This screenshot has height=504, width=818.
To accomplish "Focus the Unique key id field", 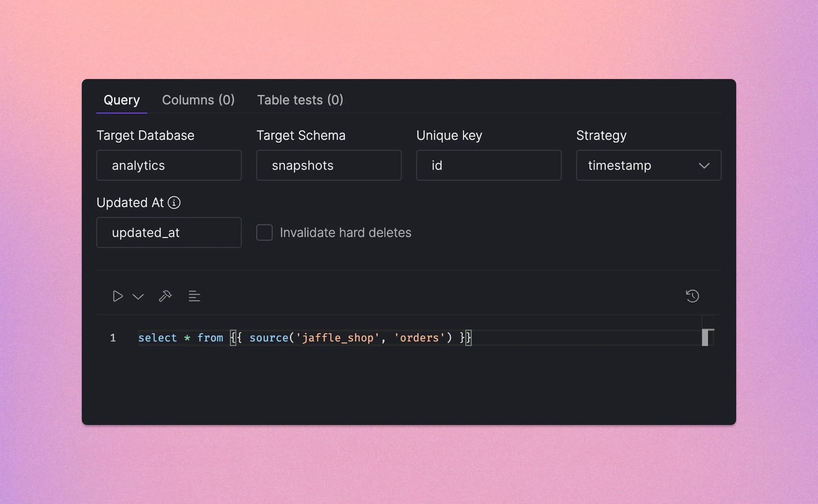I will (x=489, y=165).
